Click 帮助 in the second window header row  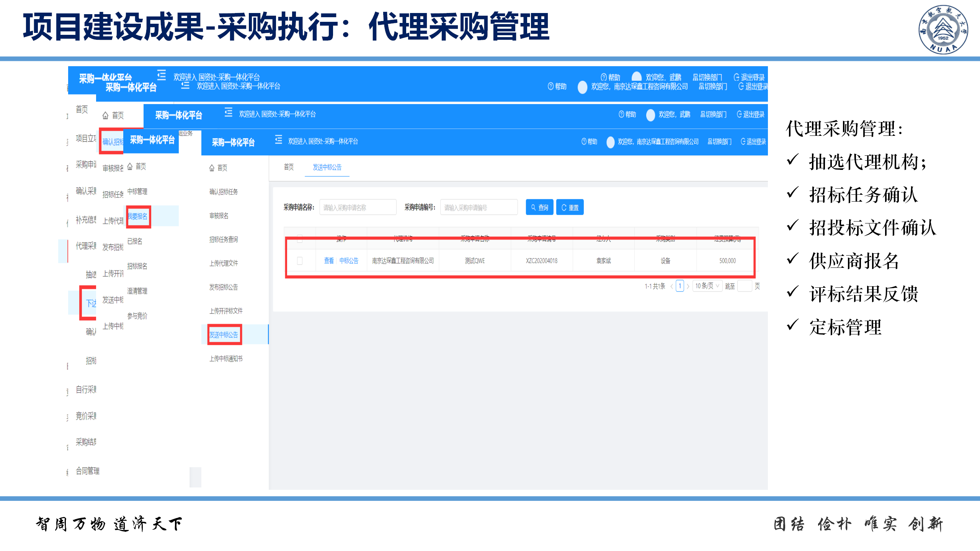557,86
